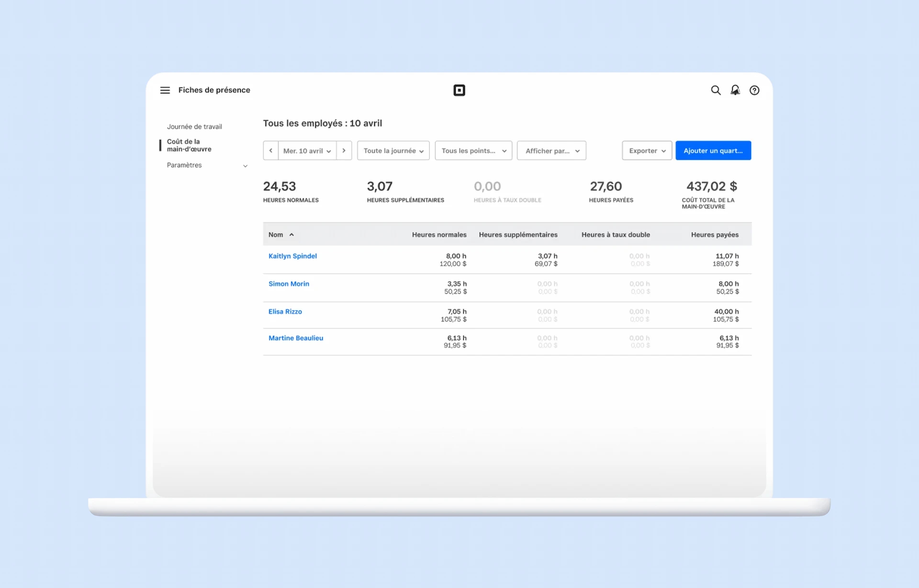The height and width of the screenshot is (588, 919).
Task: Expand the Tous les points filter
Action: [x=473, y=150]
